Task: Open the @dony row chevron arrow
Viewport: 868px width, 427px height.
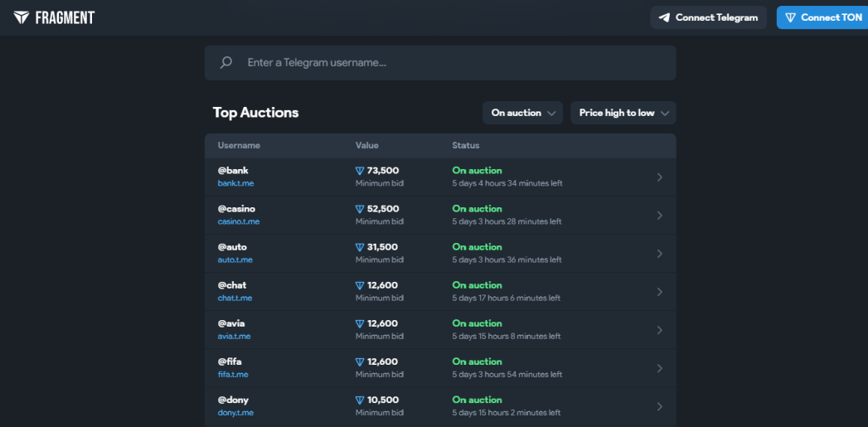Action: [x=659, y=406]
